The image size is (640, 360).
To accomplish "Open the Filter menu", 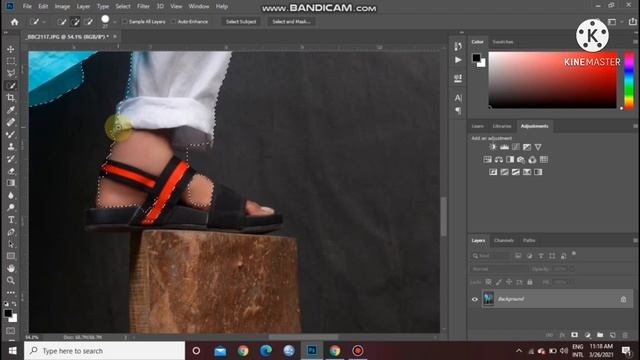I will (143, 7).
